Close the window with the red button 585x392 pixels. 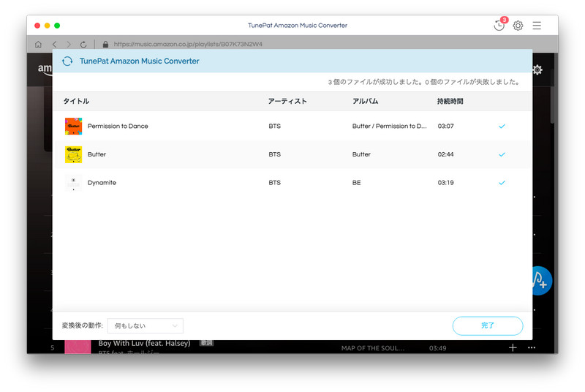click(x=37, y=26)
